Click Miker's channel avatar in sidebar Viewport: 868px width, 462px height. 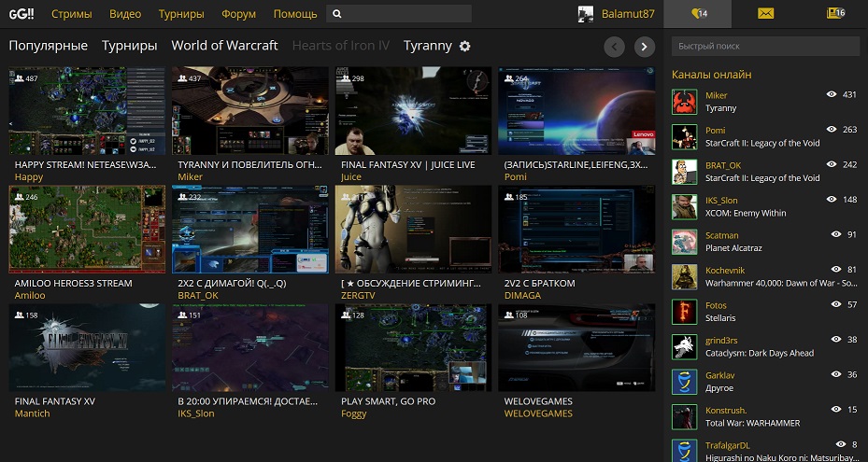pos(684,102)
